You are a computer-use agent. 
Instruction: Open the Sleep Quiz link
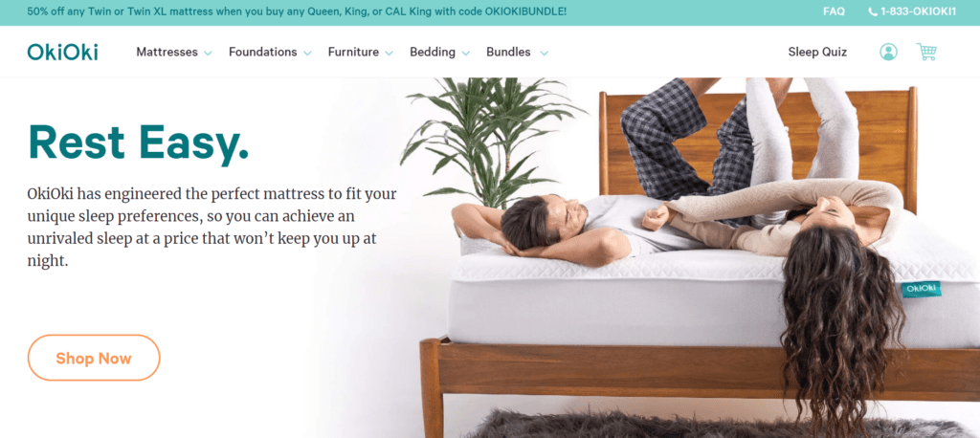click(x=817, y=52)
